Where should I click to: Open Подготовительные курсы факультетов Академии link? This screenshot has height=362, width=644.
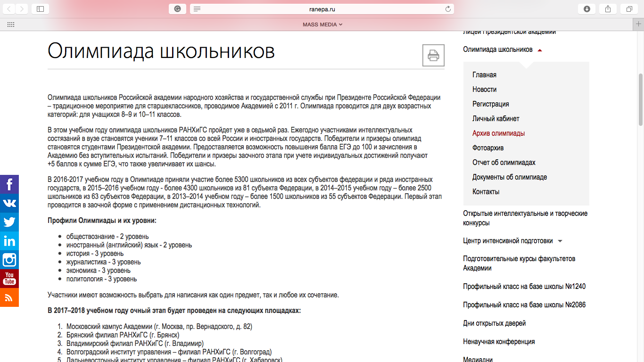coord(519,263)
